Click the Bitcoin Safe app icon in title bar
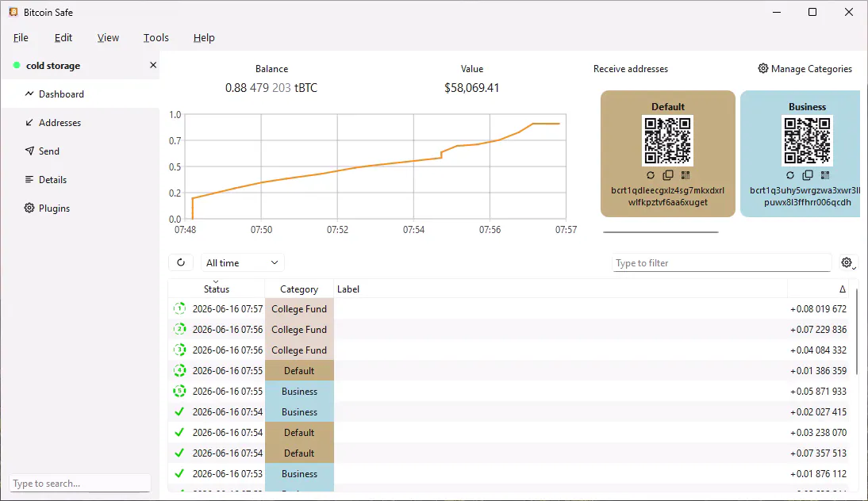 click(x=13, y=12)
